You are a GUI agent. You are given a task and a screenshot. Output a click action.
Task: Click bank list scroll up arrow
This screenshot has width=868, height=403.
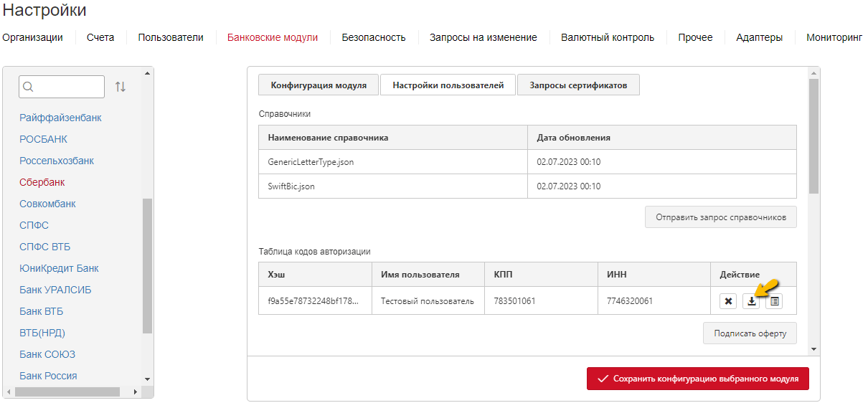click(x=148, y=72)
